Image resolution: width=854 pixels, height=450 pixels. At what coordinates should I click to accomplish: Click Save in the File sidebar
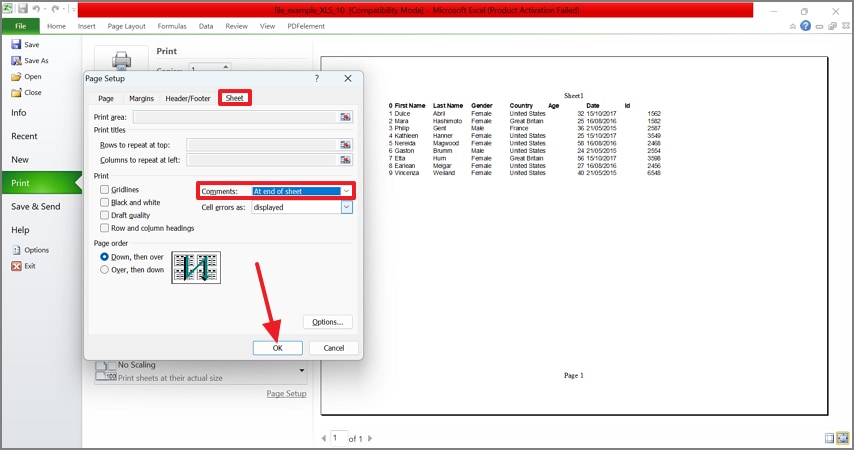point(26,45)
